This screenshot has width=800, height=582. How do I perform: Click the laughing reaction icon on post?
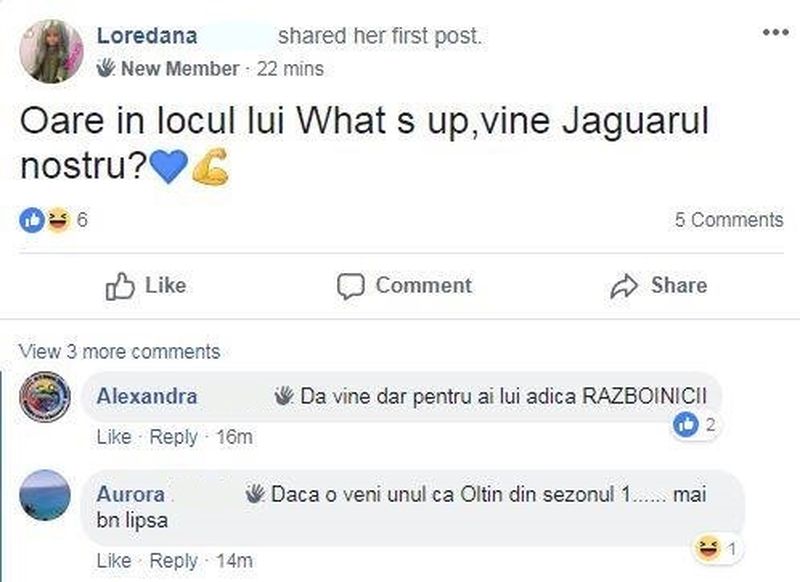[x=58, y=221]
